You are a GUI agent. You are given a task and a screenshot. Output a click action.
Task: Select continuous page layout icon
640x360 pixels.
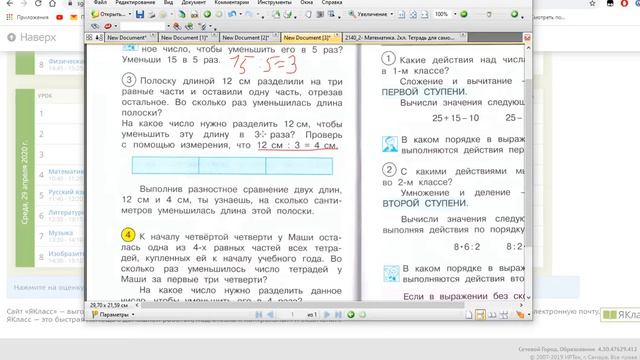tap(480, 315)
